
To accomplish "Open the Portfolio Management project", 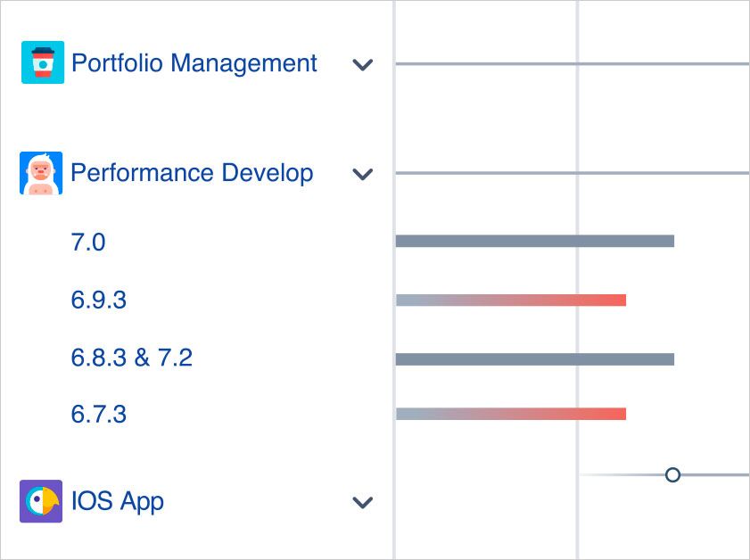I will [x=195, y=63].
